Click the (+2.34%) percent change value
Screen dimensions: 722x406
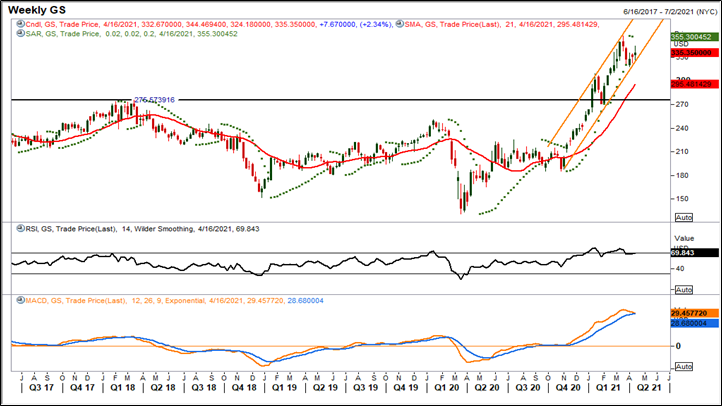point(375,24)
